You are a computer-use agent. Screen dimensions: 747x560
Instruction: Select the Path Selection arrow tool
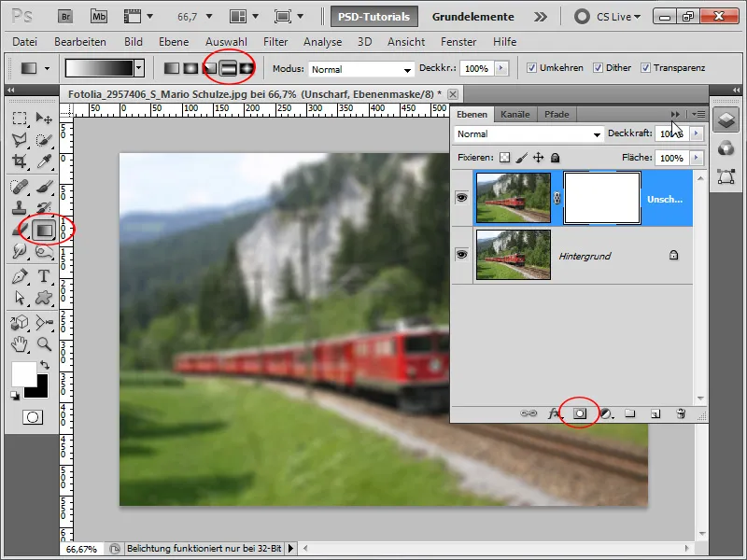coord(20,298)
